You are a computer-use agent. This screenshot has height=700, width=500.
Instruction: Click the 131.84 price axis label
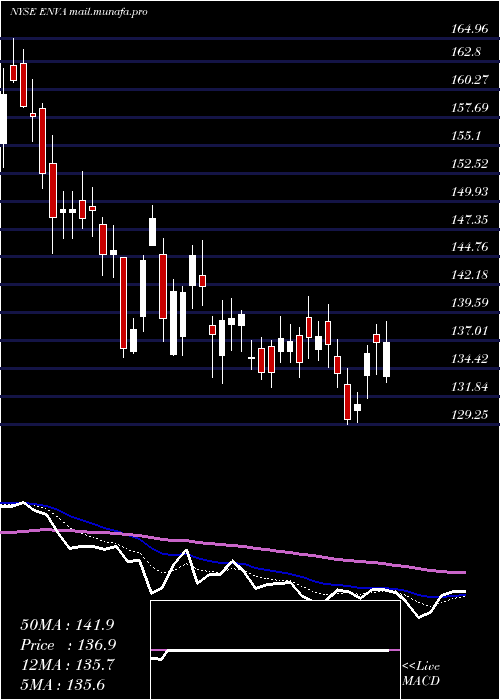(469, 387)
